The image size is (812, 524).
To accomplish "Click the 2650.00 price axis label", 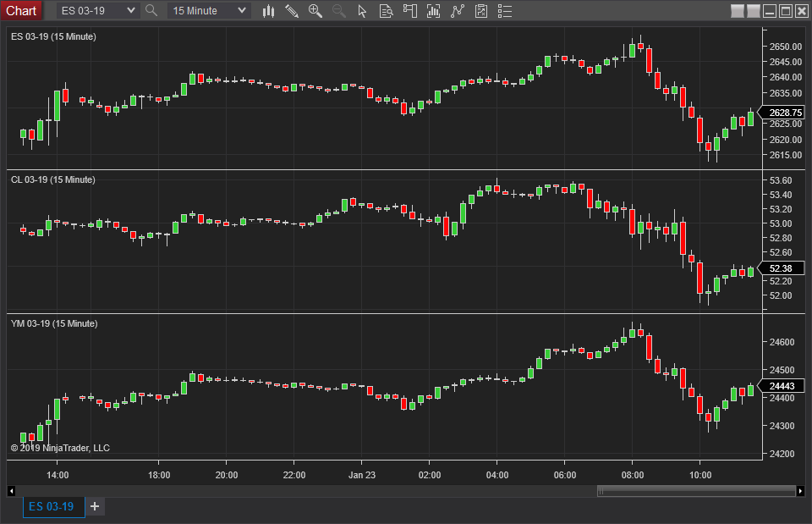I will (x=785, y=47).
